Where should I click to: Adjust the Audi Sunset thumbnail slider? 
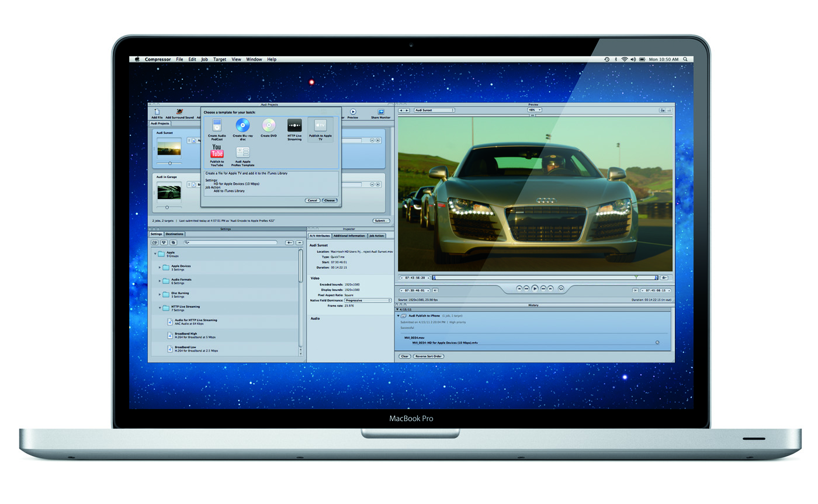pos(170,163)
